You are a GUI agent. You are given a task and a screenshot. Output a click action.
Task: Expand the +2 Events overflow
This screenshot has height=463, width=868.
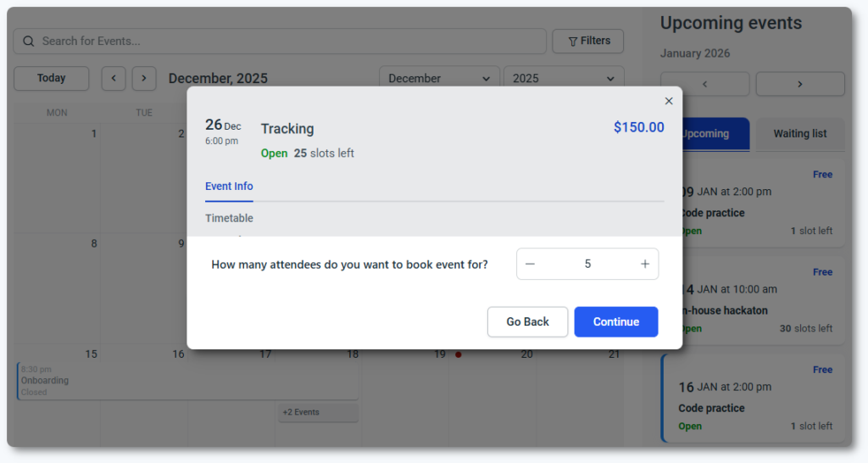pos(318,412)
